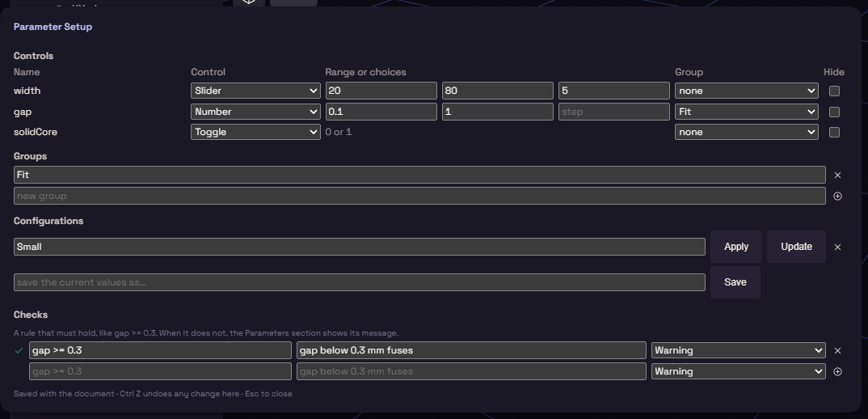Open the Control dropdown for width (Slider)
Screen dimensions: 868x419
[x=255, y=91]
